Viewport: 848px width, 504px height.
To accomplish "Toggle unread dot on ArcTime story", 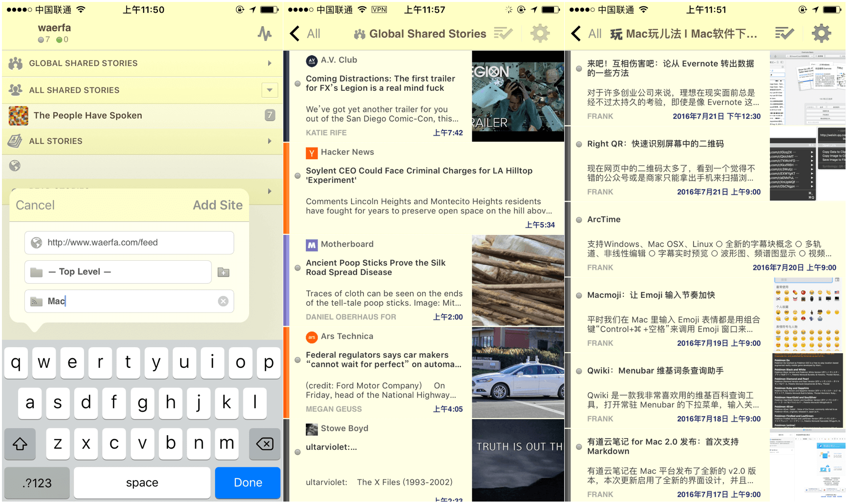I will click(579, 220).
